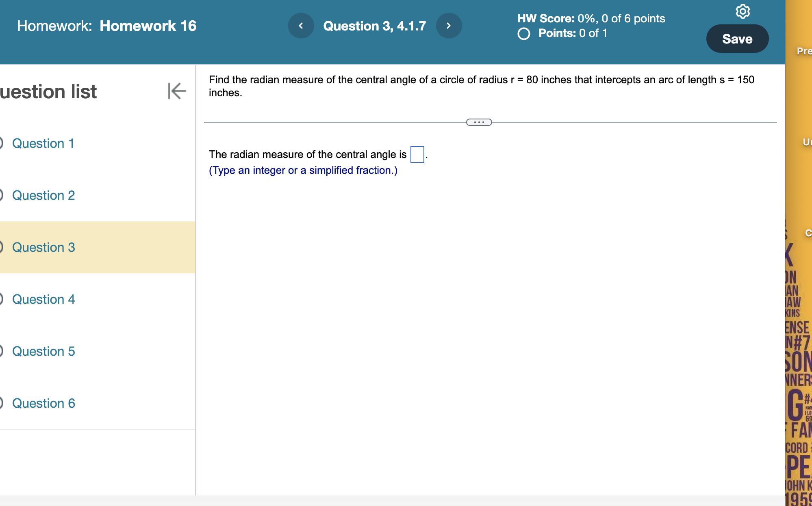The width and height of the screenshot is (812, 506).
Task: Open Question 1 in list
Action: pos(43,143)
